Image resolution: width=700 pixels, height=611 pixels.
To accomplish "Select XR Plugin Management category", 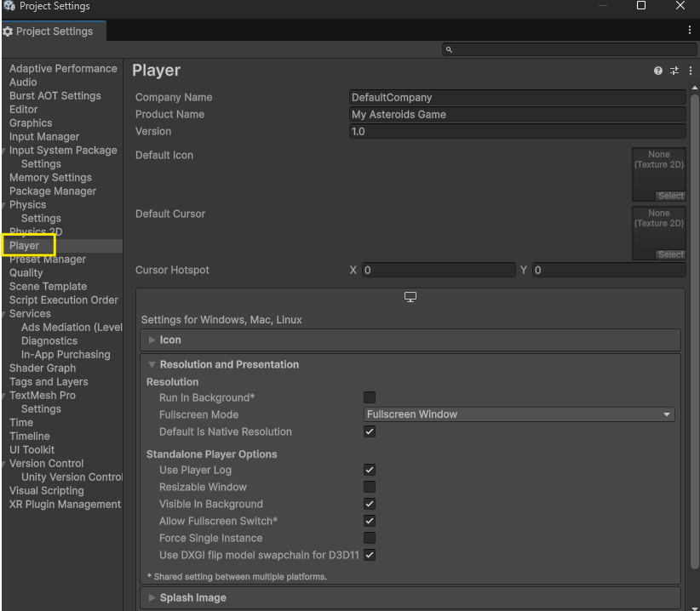I will [x=65, y=505].
